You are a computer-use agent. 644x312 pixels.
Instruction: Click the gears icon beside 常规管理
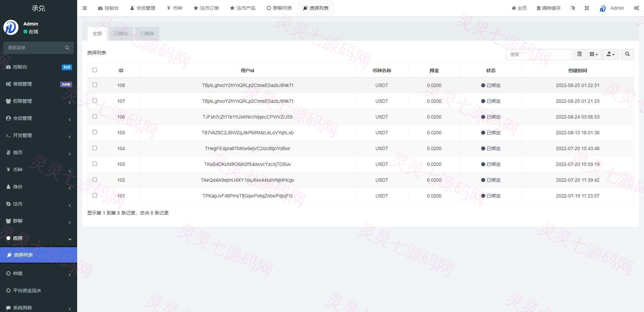8,84
